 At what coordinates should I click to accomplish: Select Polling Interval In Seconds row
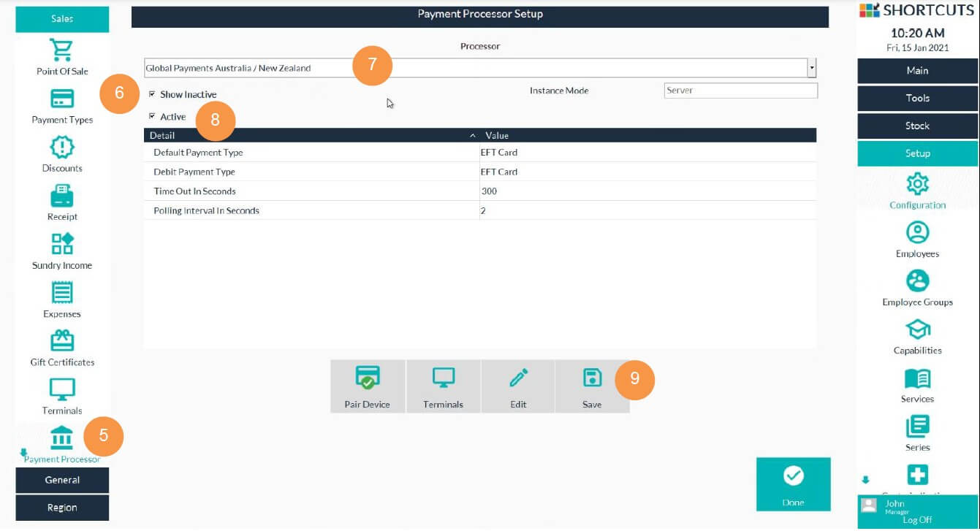[x=480, y=210]
